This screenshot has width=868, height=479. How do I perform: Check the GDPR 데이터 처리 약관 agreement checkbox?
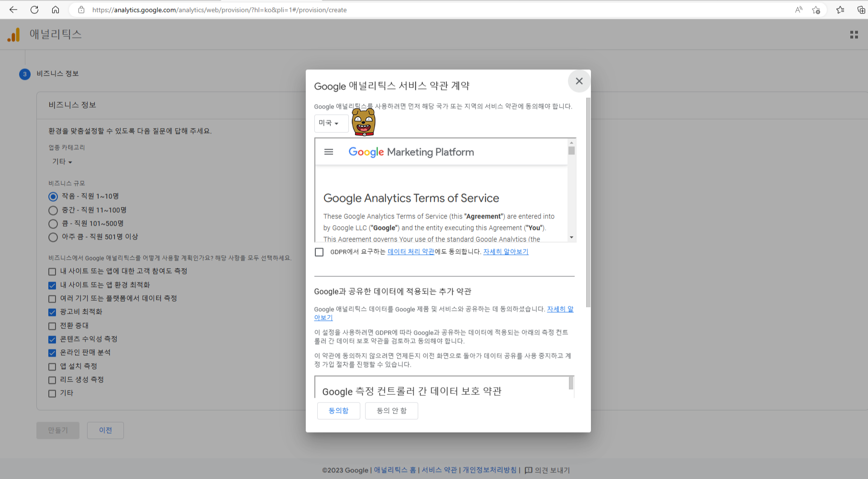(x=319, y=252)
